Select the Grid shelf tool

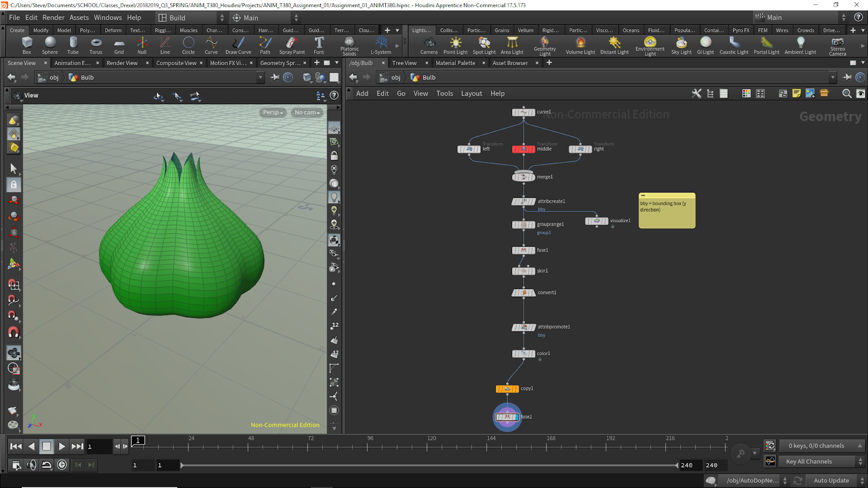tap(119, 45)
